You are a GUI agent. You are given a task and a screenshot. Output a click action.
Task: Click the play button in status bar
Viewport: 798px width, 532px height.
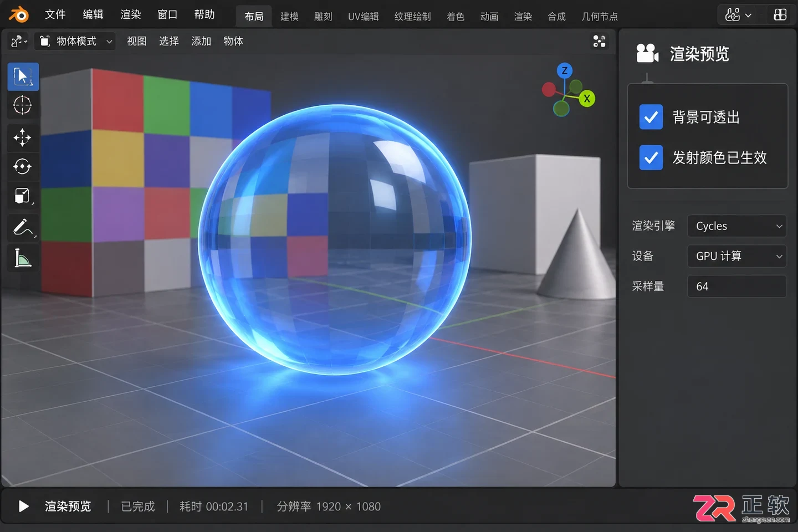23,506
